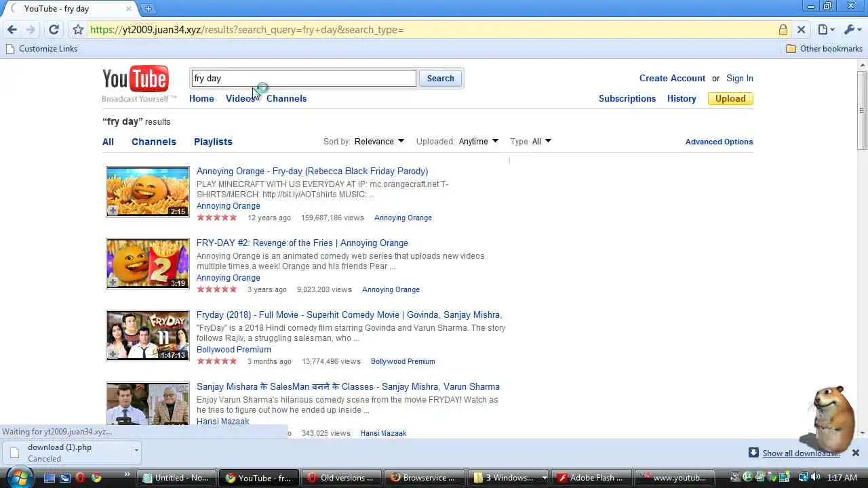Open a new tab with plus button
Viewport: 868px width, 488px height.
point(148,9)
